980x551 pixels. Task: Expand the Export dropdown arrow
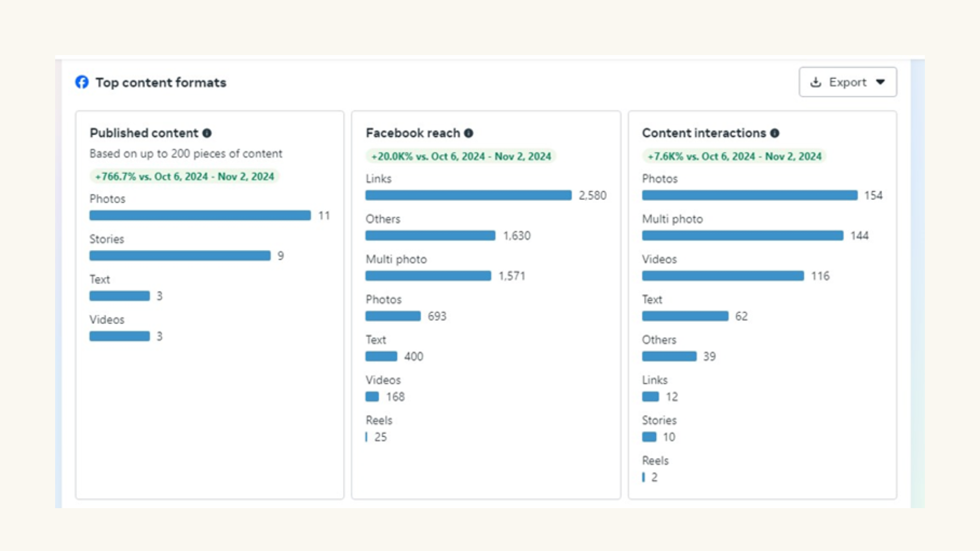click(x=880, y=82)
